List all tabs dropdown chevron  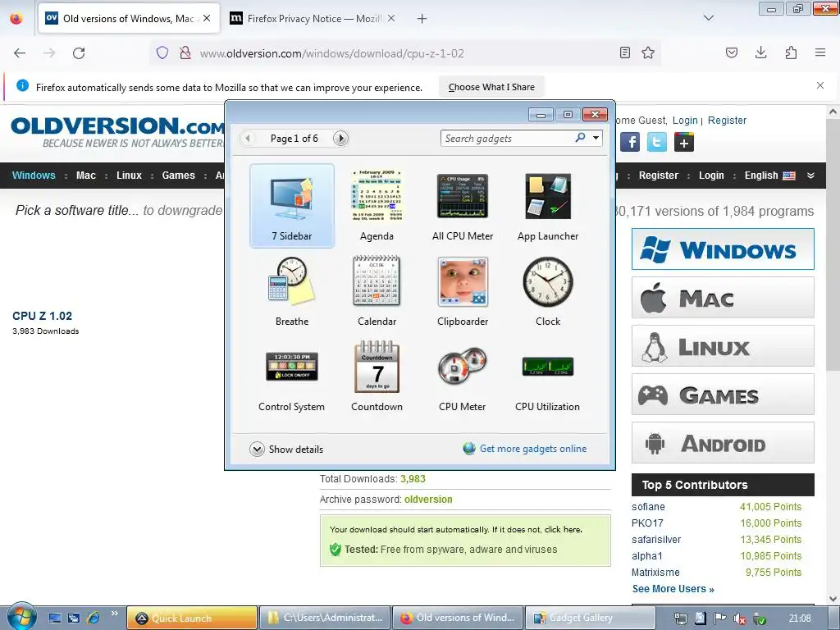click(x=708, y=18)
